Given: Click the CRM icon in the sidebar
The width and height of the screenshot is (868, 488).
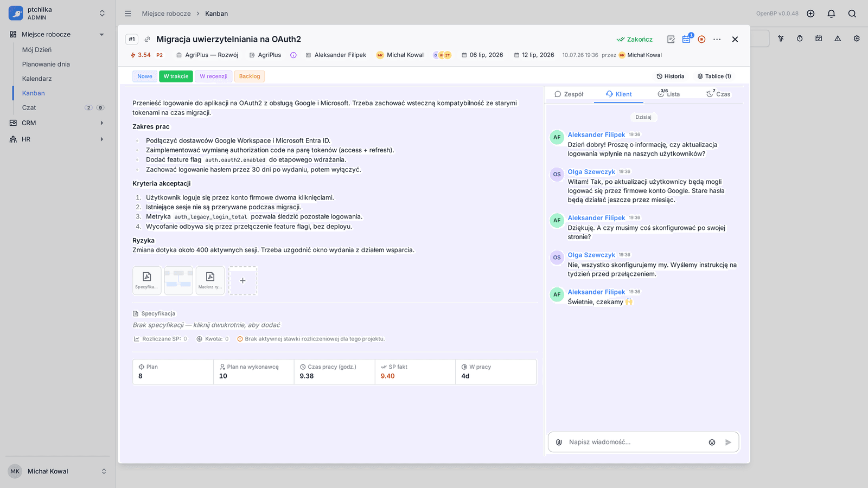Looking at the screenshot, I should (13, 123).
